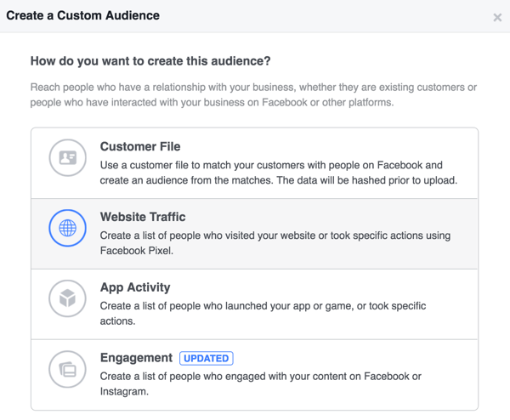Click the Facebook or Instagram engagement description
510x420 pixels.
coord(261,383)
